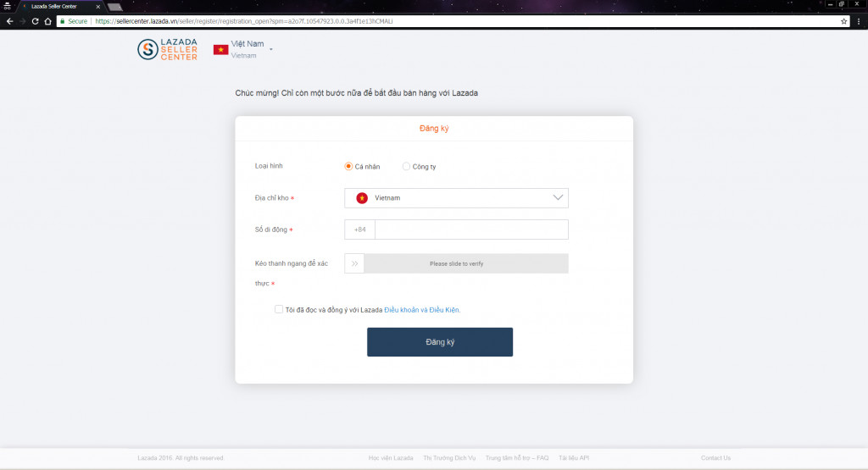Click the Loại hình label
The image size is (868, 470).
tap(269, 166)
